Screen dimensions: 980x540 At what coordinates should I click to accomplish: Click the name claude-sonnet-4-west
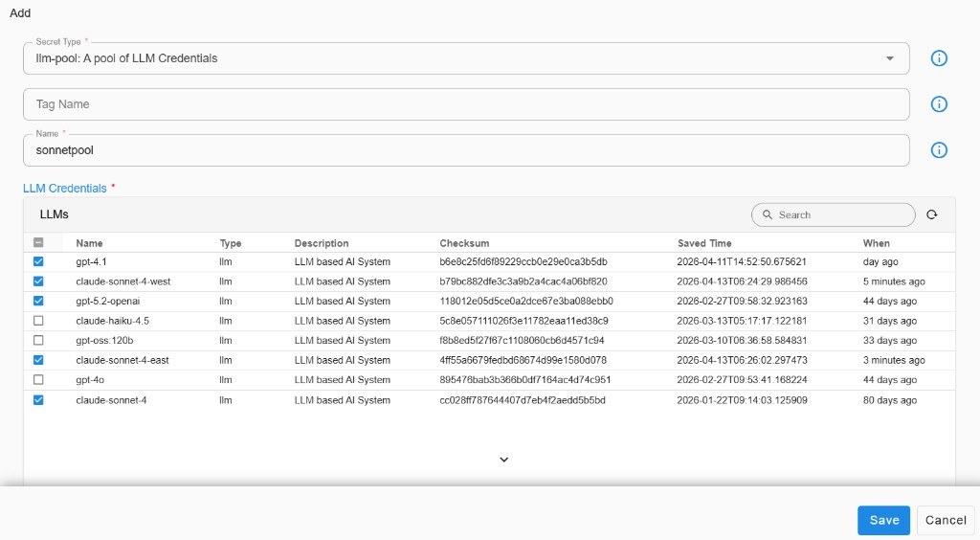pyautogui.click(x=123, y=281)
